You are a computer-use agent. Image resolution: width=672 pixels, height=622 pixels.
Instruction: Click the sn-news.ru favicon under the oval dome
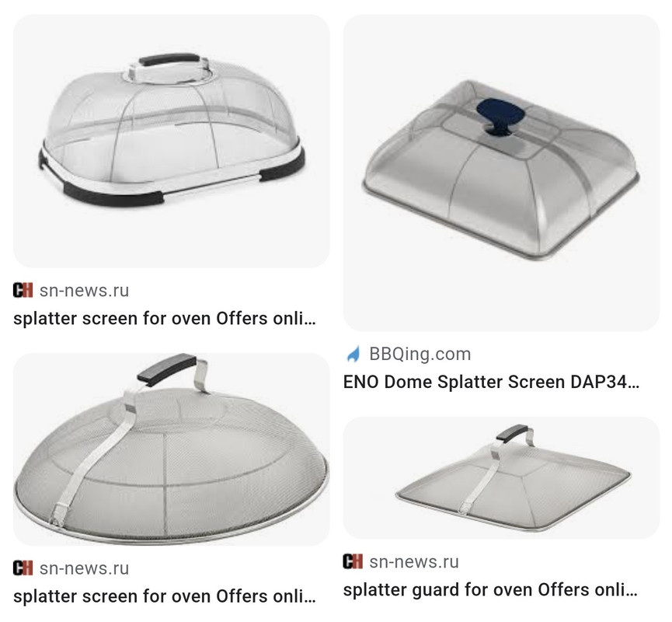(23, 291)
